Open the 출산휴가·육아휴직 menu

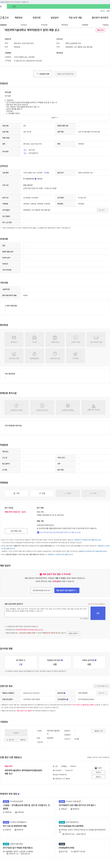click(x=100, y=18)
